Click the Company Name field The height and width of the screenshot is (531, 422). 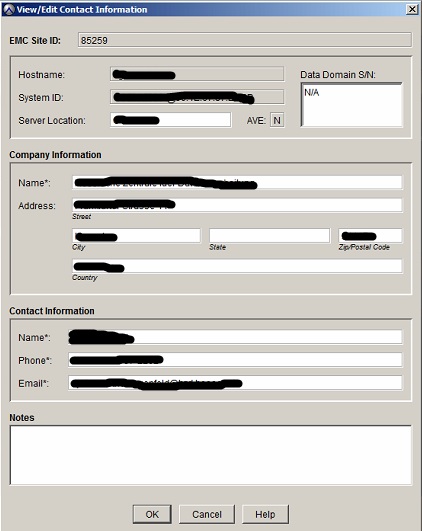[x=237, y=183]
